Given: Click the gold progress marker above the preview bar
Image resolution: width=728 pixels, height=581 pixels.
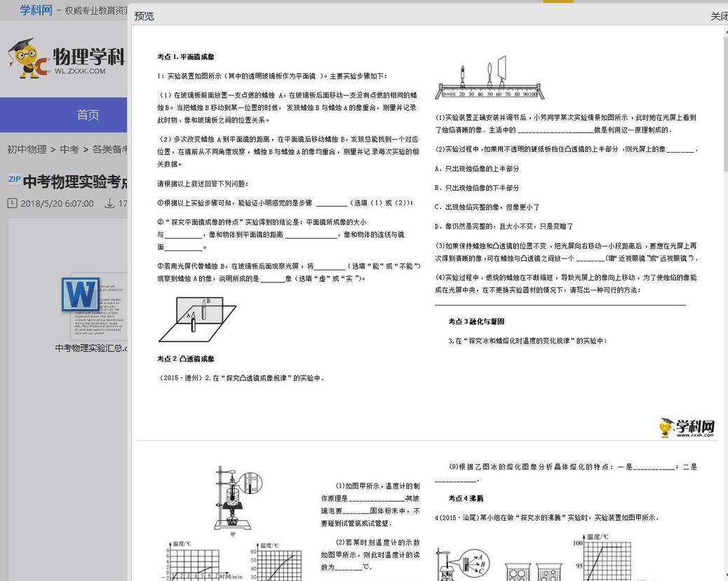Looking at the screenshot, I should point(558,2).
